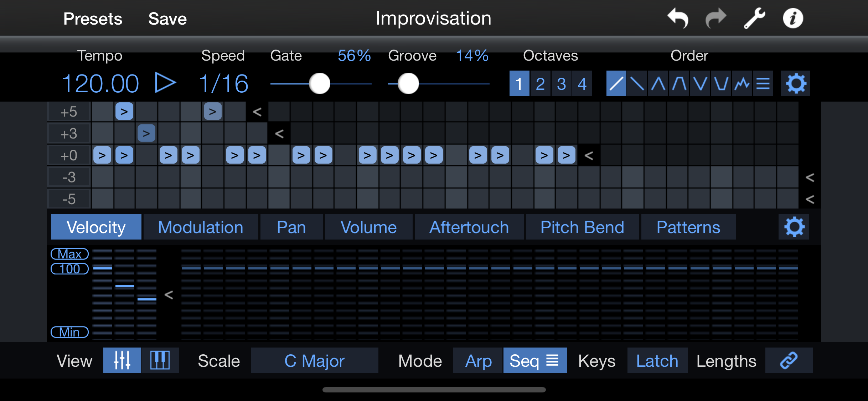868x401 pixels.
Task: Toggle the last active step in +0 row
Action: click(567, 155)
